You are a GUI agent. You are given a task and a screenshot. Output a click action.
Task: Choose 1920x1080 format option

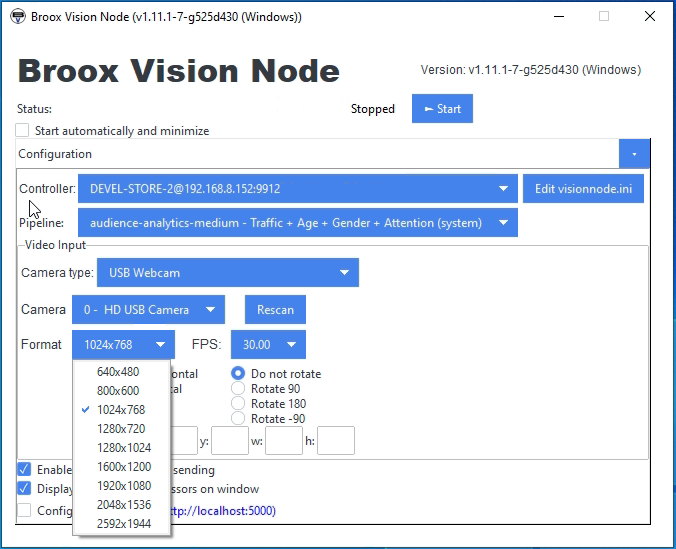[122, 486]
